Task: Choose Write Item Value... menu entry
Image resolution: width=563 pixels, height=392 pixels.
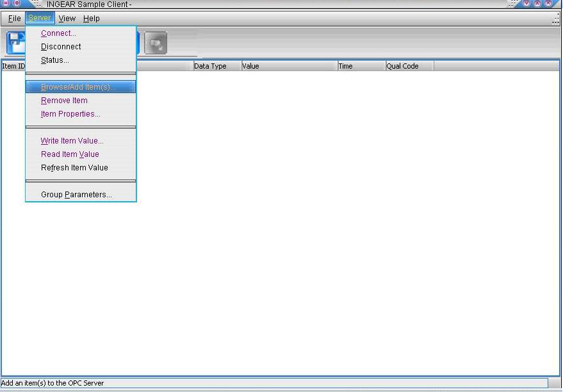Action: [81, 141]
